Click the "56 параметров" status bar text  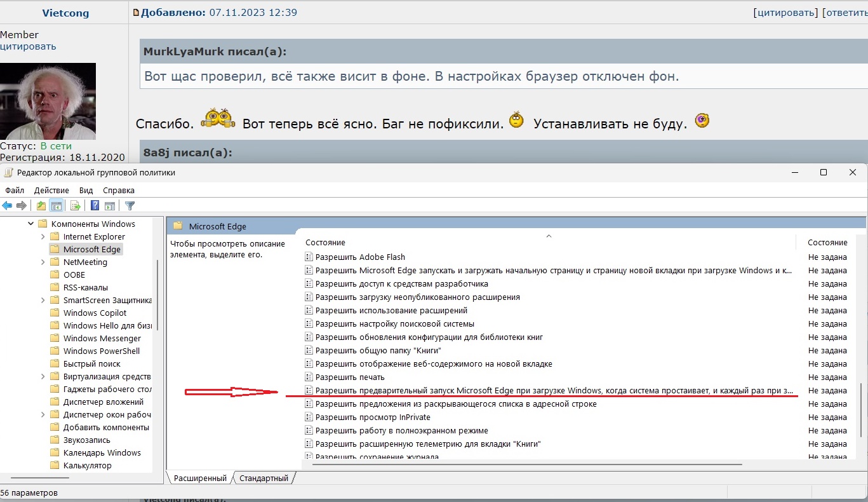click(29, 493)
